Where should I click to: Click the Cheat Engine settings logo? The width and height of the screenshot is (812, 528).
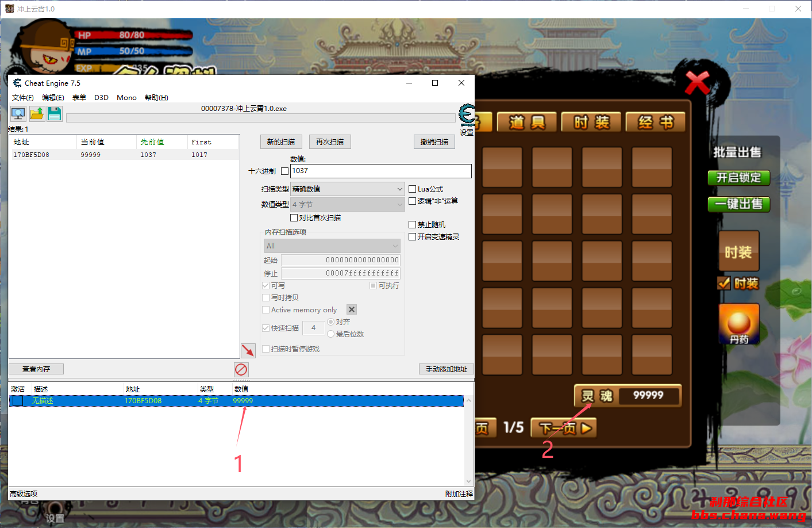467,116
